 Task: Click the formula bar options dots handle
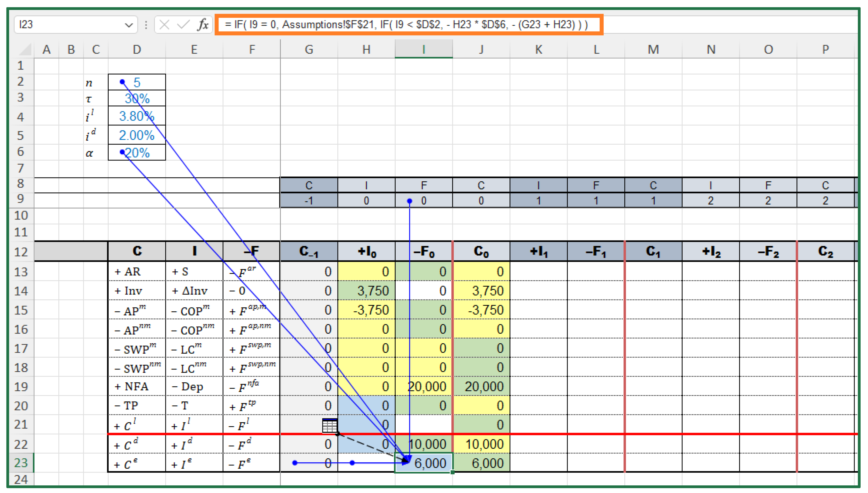tap(146, 25)
